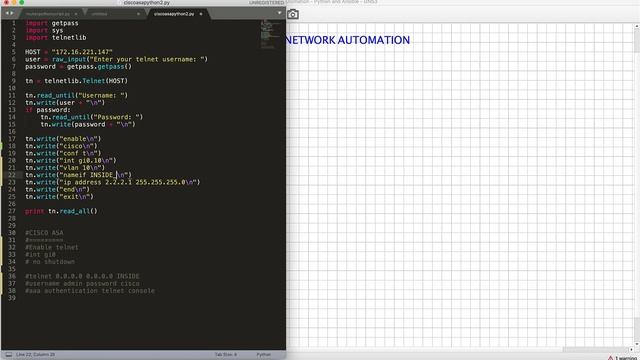640x360 pixels.
Task: Click the #Enable telnet comment line
Action: pos(52,247)
